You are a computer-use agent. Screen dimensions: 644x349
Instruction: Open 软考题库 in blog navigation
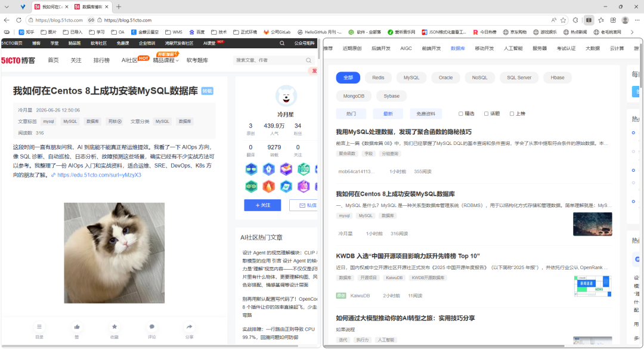point(197,60)
